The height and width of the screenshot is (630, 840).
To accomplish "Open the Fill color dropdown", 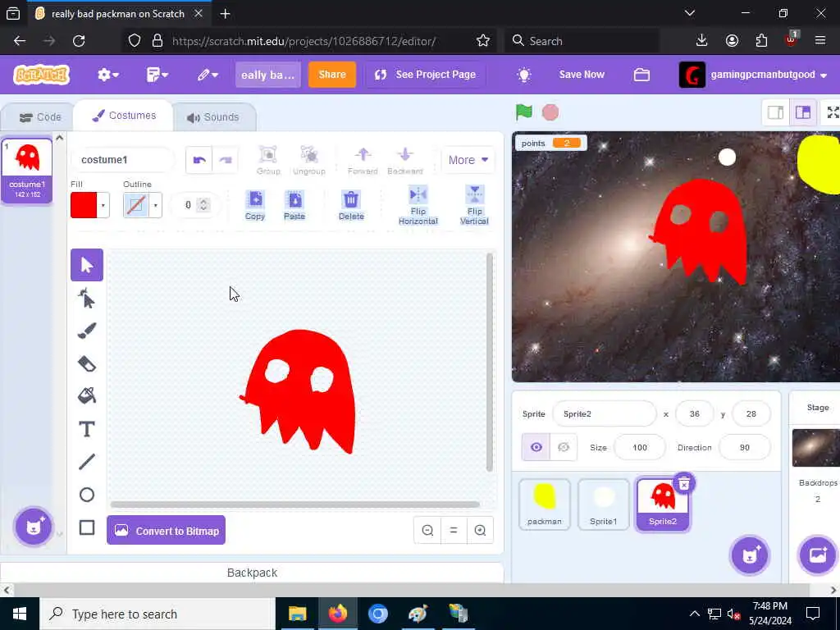I will pos(103,205).
